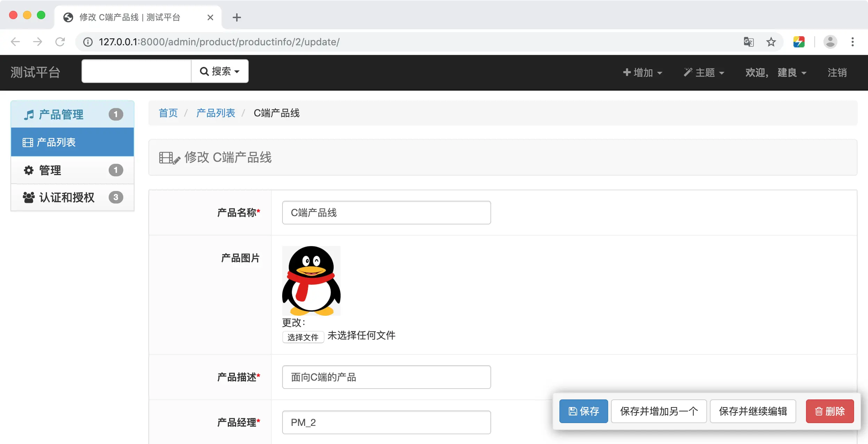Click the 选择文件 file chooser button
This screenshot has width=868, height=444.
[303, 337]
